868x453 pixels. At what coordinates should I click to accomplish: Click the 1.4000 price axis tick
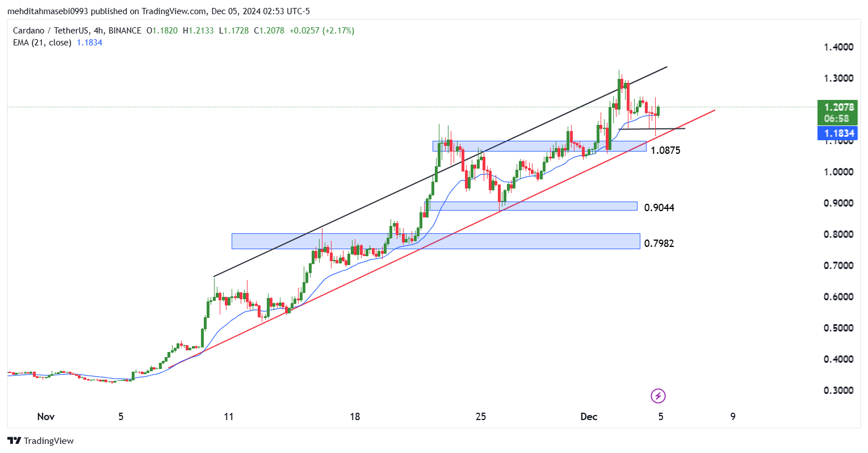coord(838,47)
